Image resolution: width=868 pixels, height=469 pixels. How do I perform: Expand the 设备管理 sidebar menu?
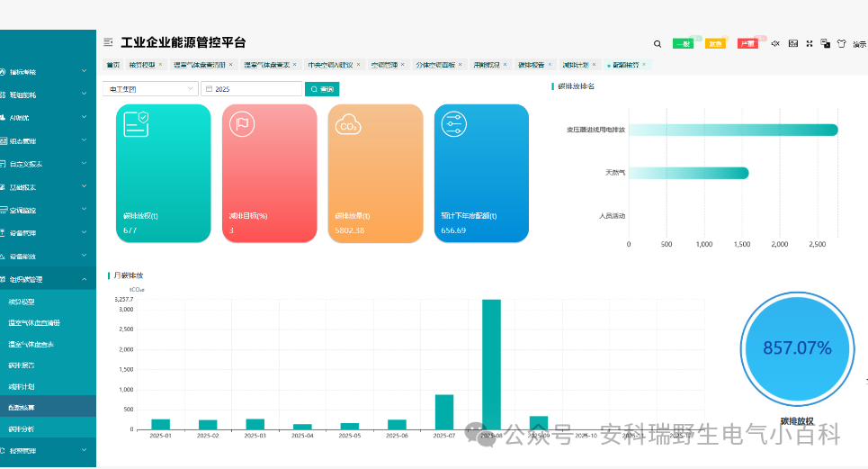point(49,233)
